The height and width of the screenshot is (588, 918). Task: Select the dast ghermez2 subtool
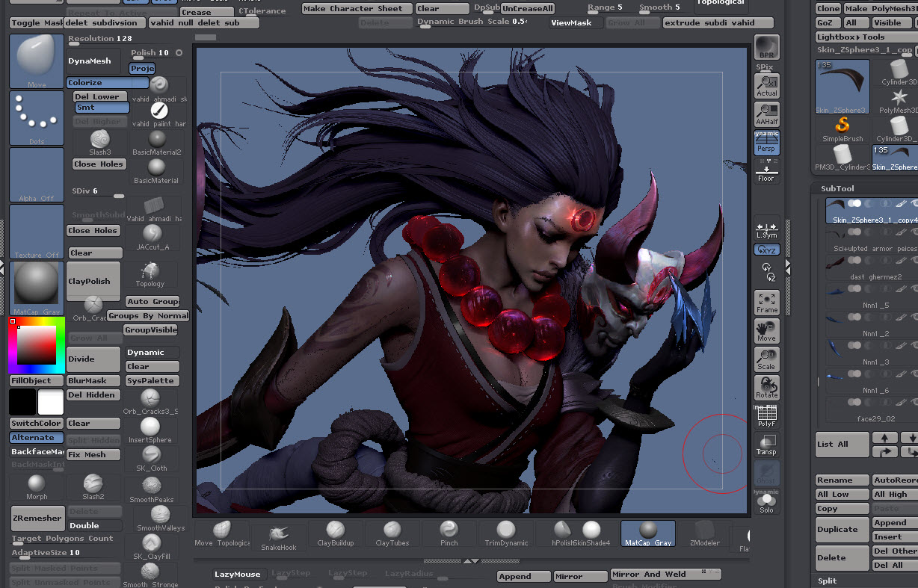(x=872, y=267)
